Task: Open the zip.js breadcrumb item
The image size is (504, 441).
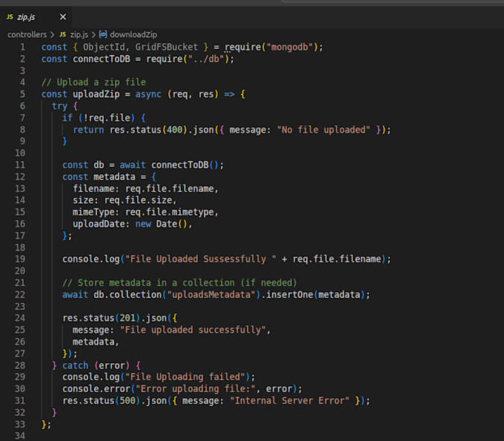Action: click(x=79, y=34)
